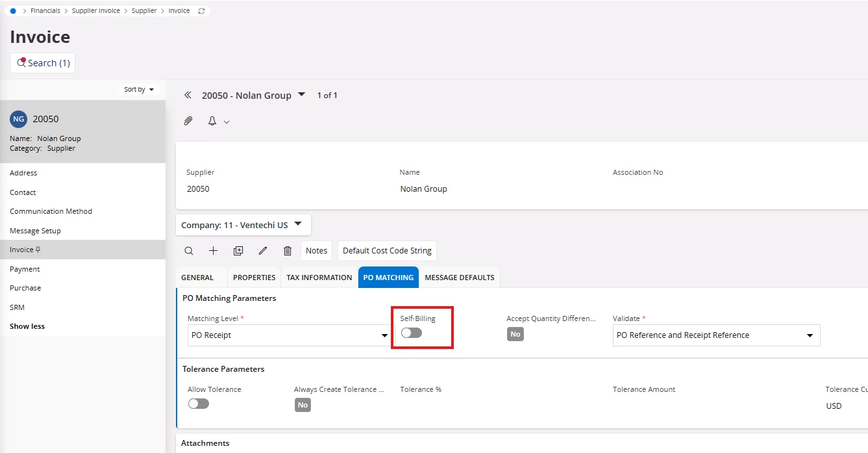This screenshot has width=868, height=453.
Task: Click Invoice in the breadcrumb
Action: [x=179, y=11]
